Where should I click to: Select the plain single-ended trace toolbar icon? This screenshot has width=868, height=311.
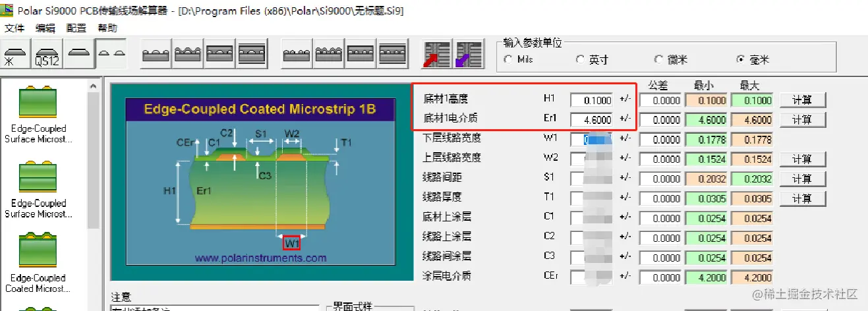pyautogui.click(x=78, y=53)
